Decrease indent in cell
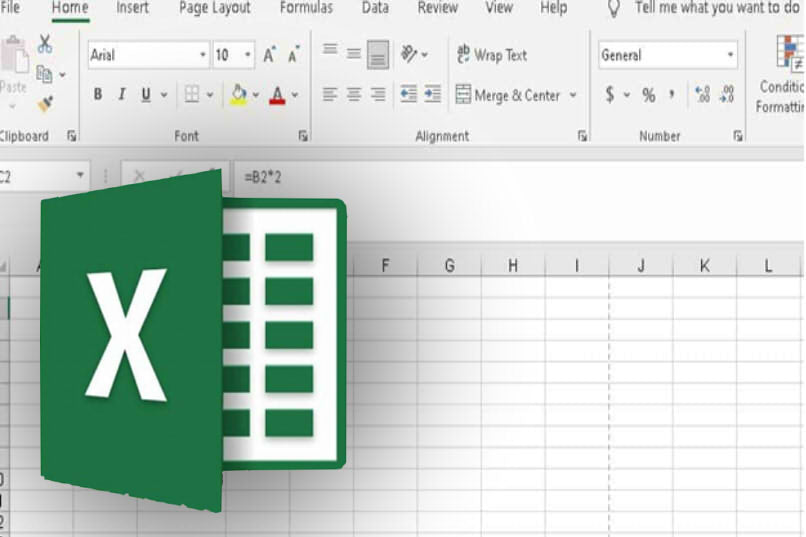The height and width of the screenshot is (537, 806). coord(408,95)
